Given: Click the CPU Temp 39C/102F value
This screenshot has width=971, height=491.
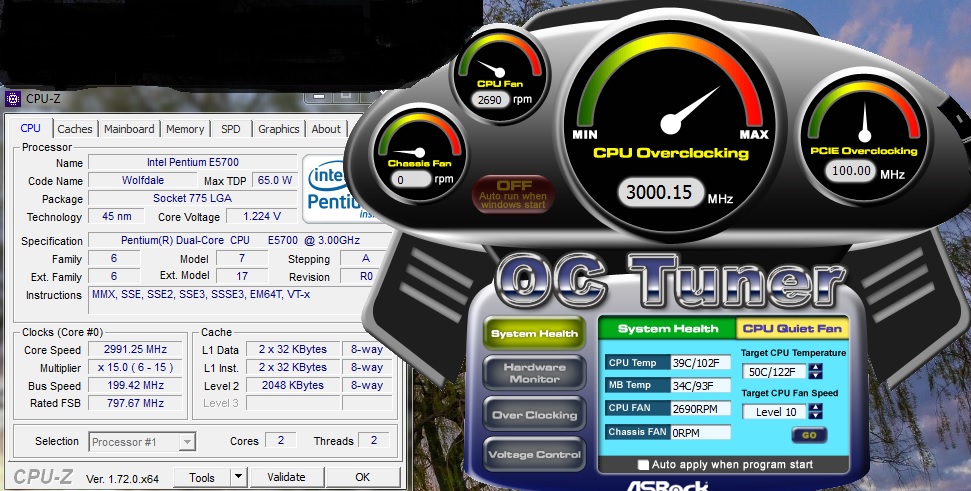Looking at the screenshot, I should tap(700, 363).
